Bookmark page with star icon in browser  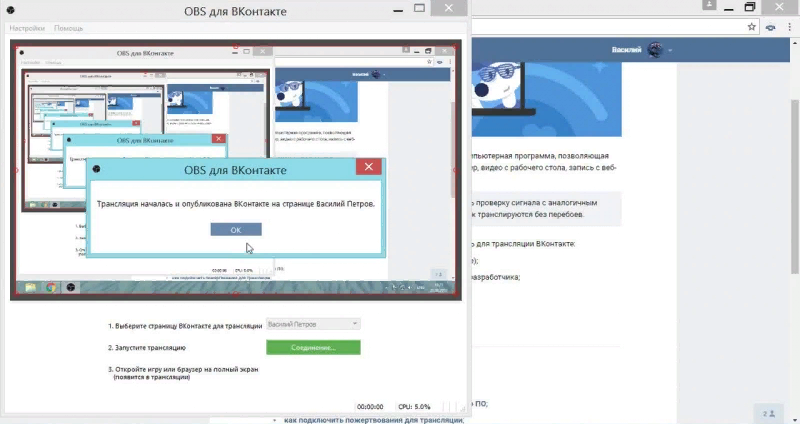click(x=752, y=27)
